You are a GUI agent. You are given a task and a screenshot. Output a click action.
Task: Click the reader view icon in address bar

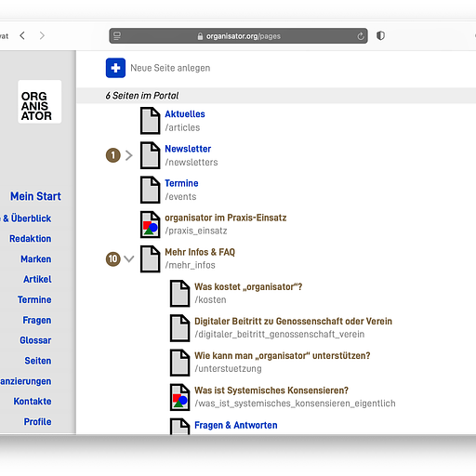(117, 36)
